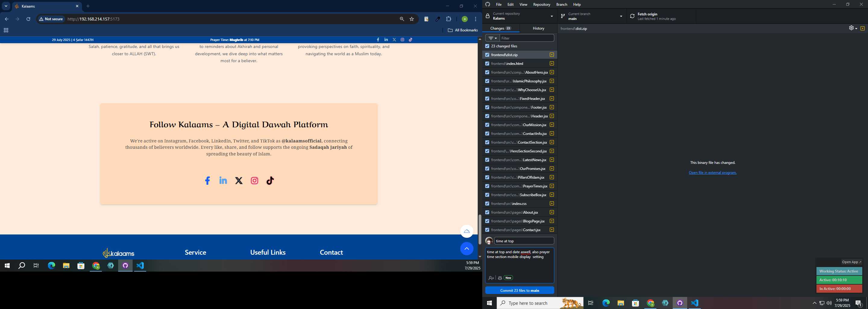Click the TikTok icon in the site's top blue bar
868x309 pixels.
coord(410,40)
